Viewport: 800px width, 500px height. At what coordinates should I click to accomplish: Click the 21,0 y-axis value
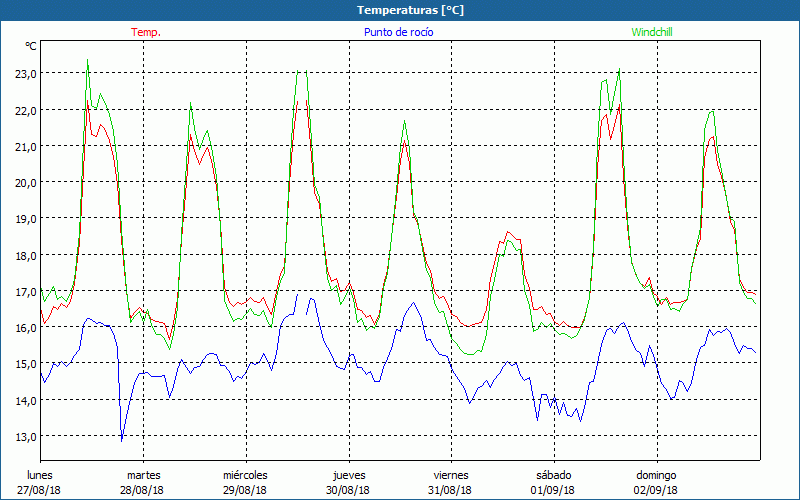pyautogui.click(x=26, y=146)
